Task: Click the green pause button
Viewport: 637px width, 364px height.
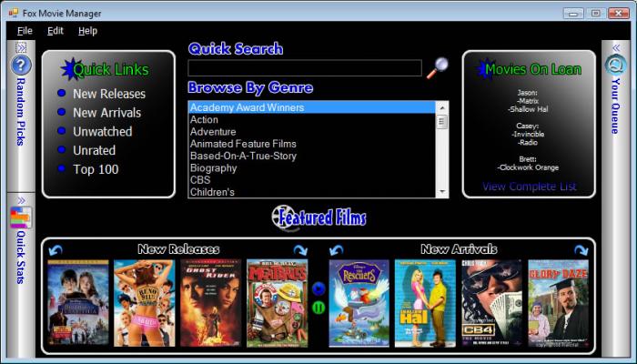Action: (x=318, y=308)
